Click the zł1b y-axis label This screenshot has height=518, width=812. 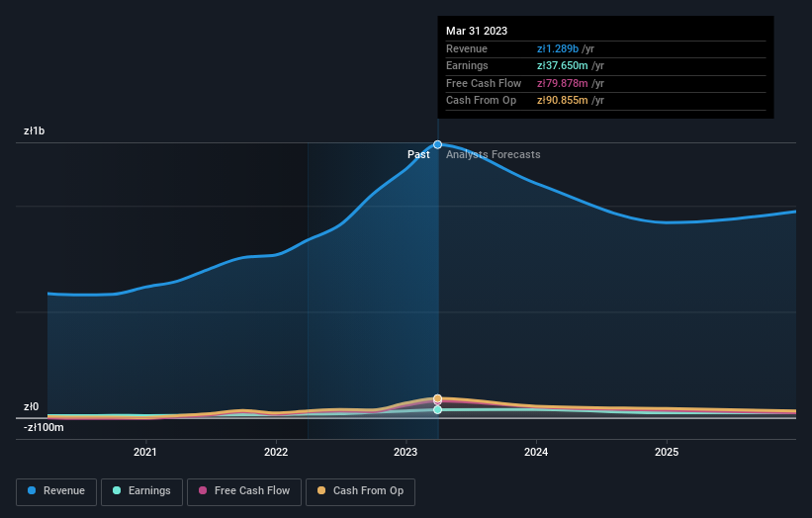coord(35,130)
